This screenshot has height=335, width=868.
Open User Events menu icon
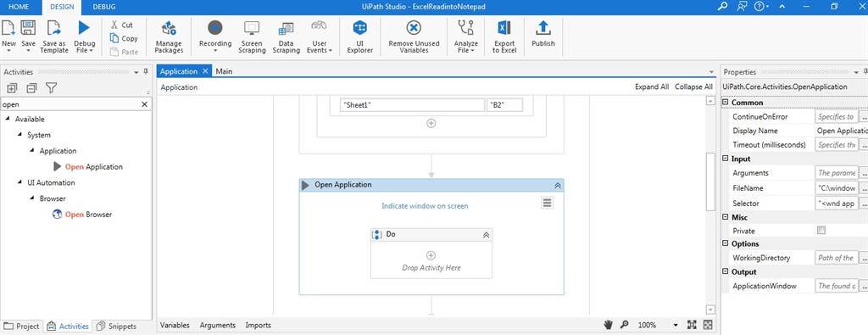319,25
